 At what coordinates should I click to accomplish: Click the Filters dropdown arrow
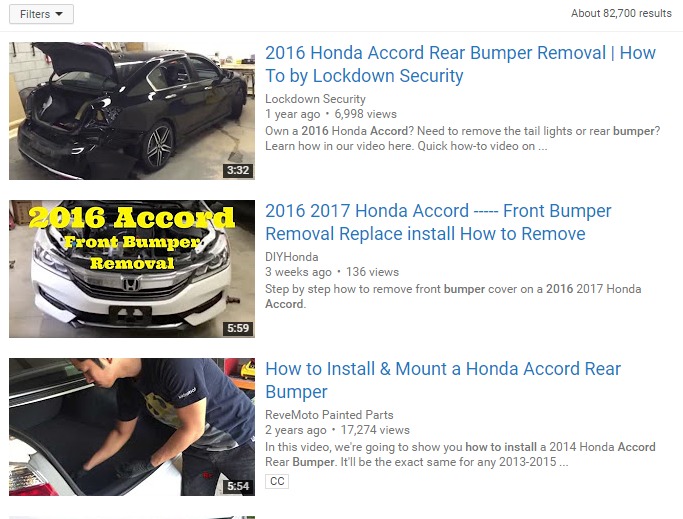[x=59, y=14]
